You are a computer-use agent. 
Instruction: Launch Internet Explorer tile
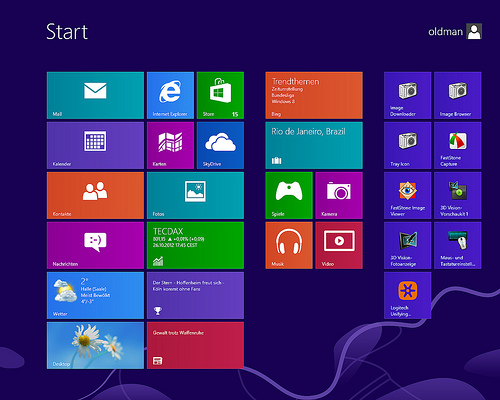170,95
